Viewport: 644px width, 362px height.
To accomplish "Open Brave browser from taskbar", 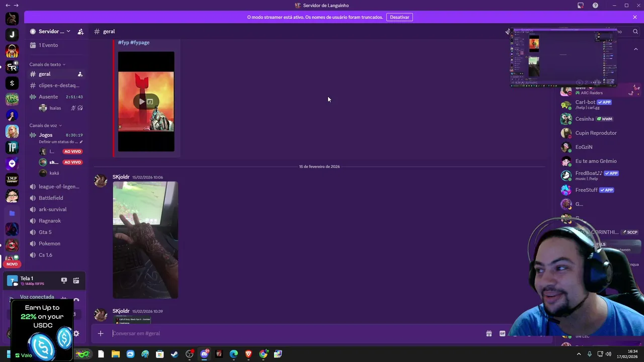I will 249,354.
